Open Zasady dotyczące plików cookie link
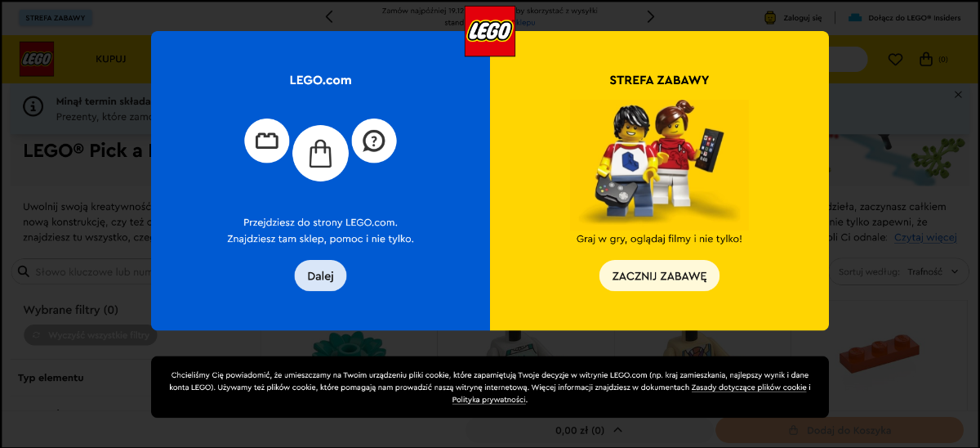The width and height of the screenshot is (980, 448). click(749, 388)
